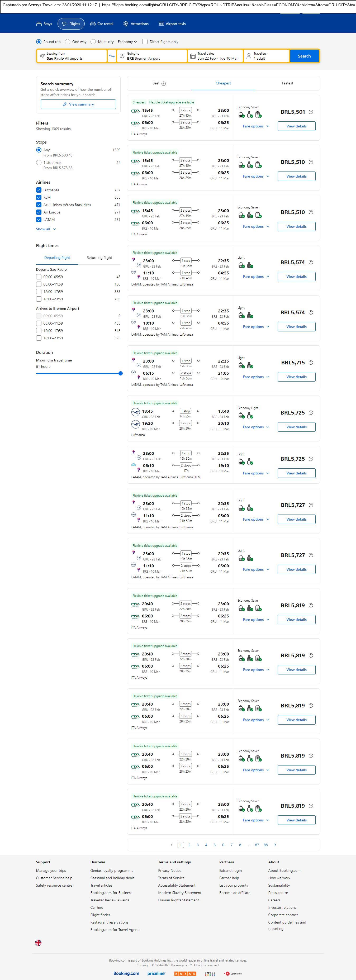Click the Maximum travel time slider handle

click(x=121, y=373)
